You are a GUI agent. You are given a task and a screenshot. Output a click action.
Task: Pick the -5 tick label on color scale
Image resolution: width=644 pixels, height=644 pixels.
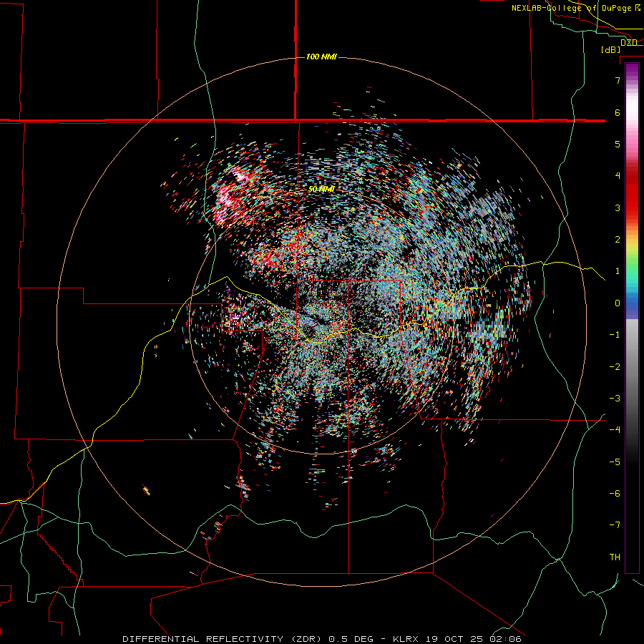click(x=615, y=462)
